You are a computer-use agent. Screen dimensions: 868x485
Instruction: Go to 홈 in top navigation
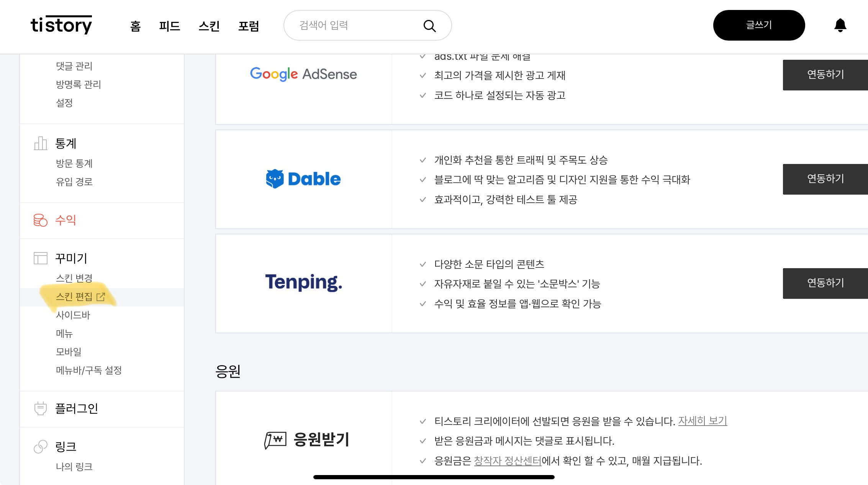[135, 26]
